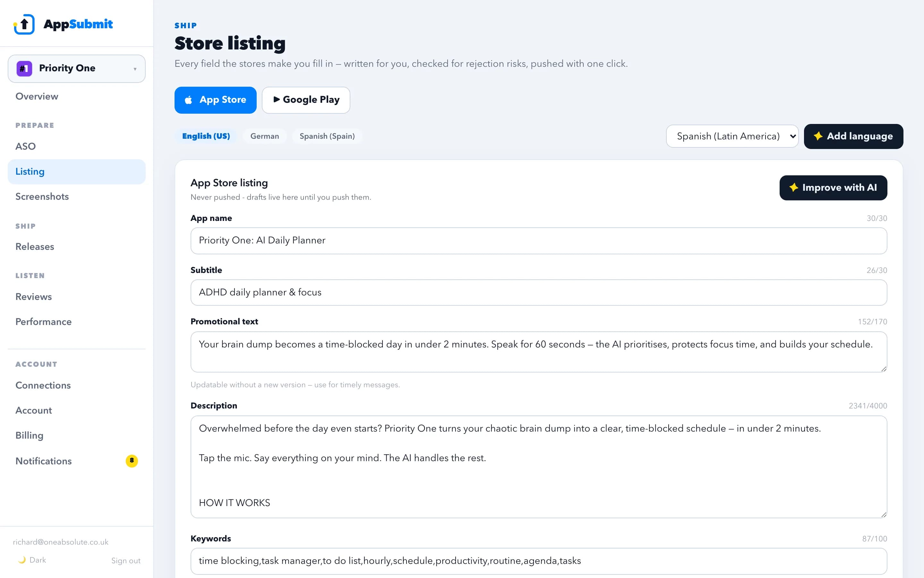Image resolution: width=924 pixels, height=578 pixels.
Task: Click the "App Store listing" card heading
Action: coord(229,183)
